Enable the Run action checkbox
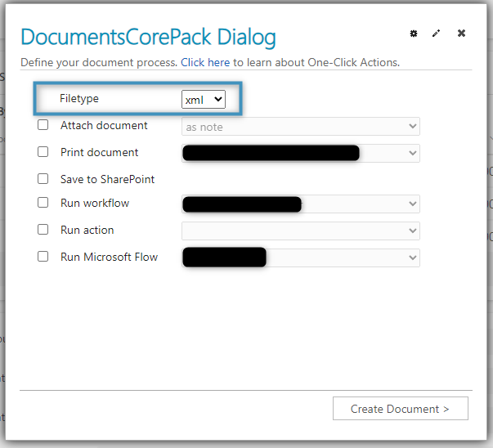493x448 pixels. coord(43,230)
